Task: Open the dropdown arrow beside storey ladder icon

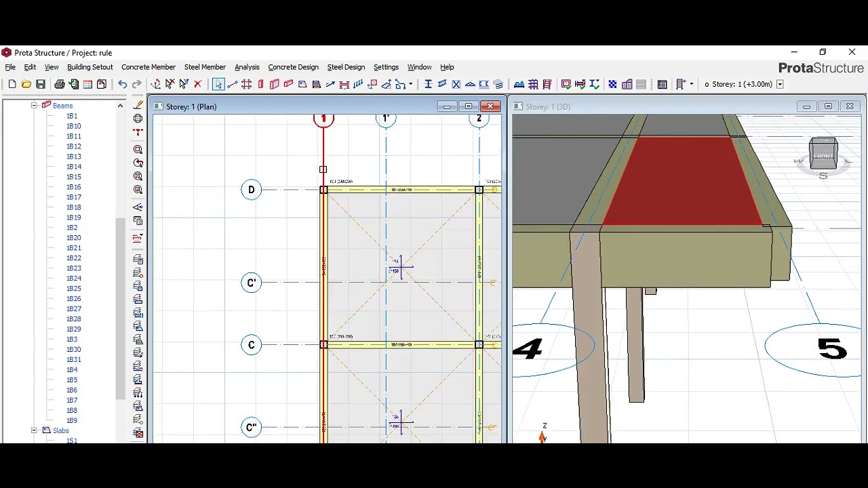Action: tap(691, 84)
